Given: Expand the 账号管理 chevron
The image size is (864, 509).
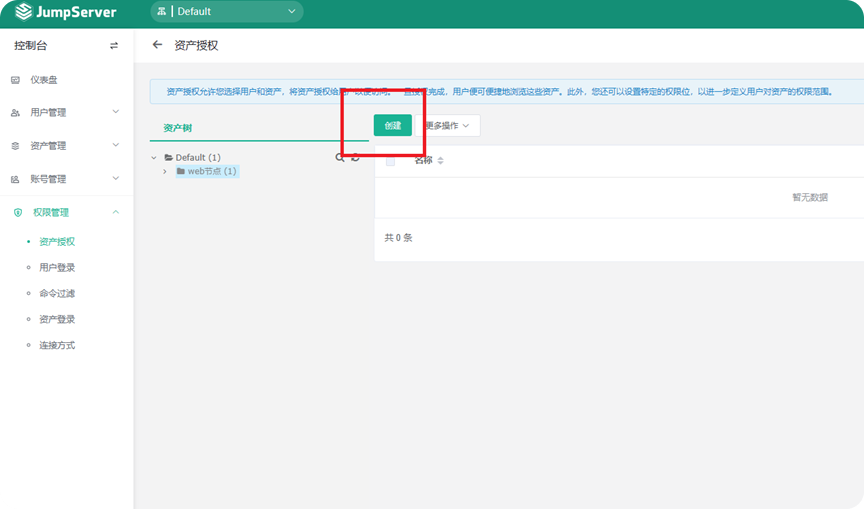Looking at the screenshot, I should [x=116, y=178].
